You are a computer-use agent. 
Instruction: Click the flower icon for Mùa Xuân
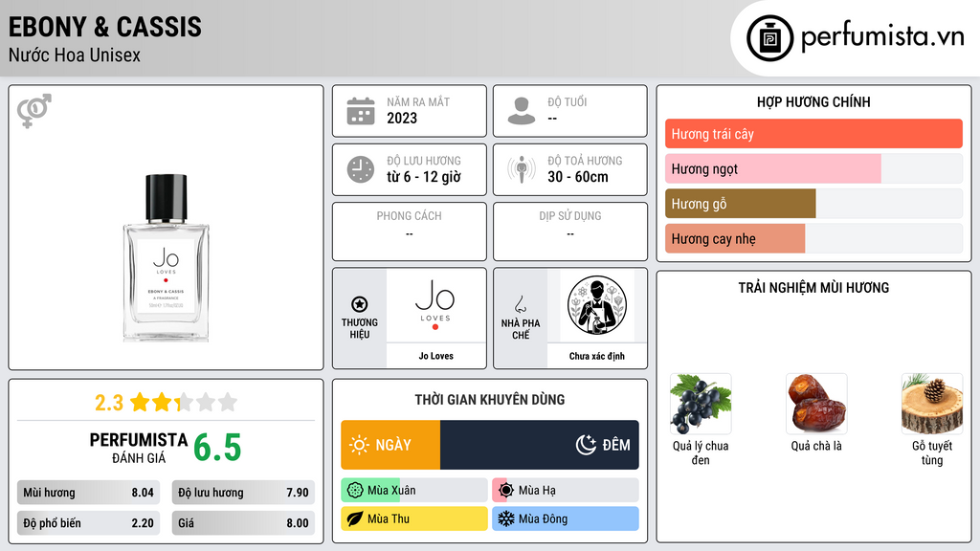coord(355,491)
